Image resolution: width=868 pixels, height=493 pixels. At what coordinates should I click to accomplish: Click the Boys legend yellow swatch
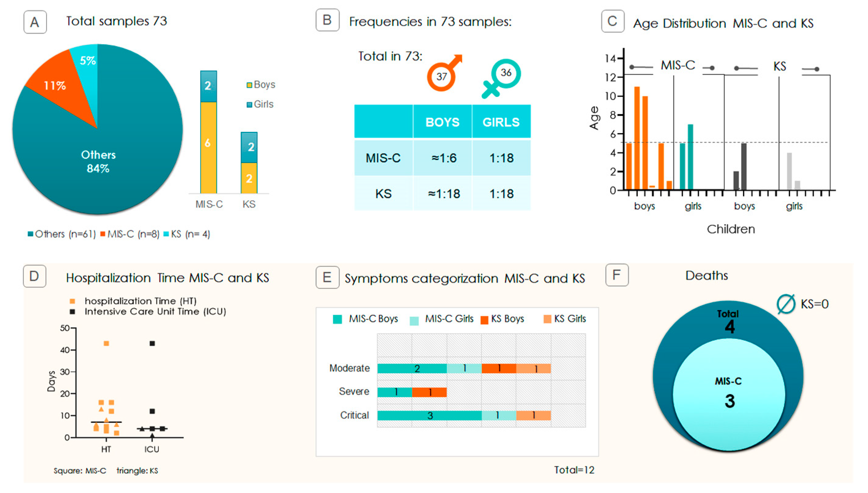click(249, 85)
